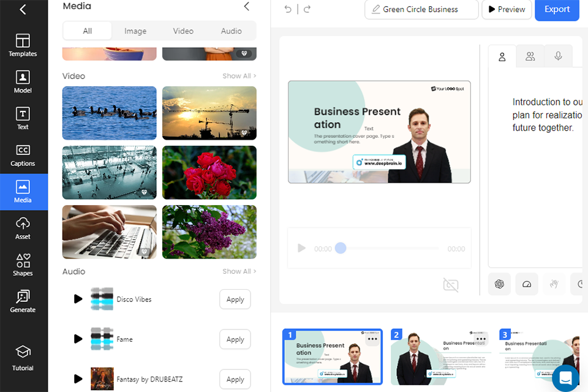Undo the last action
Screen dimensions: 588x392
[x=288, y=9]
